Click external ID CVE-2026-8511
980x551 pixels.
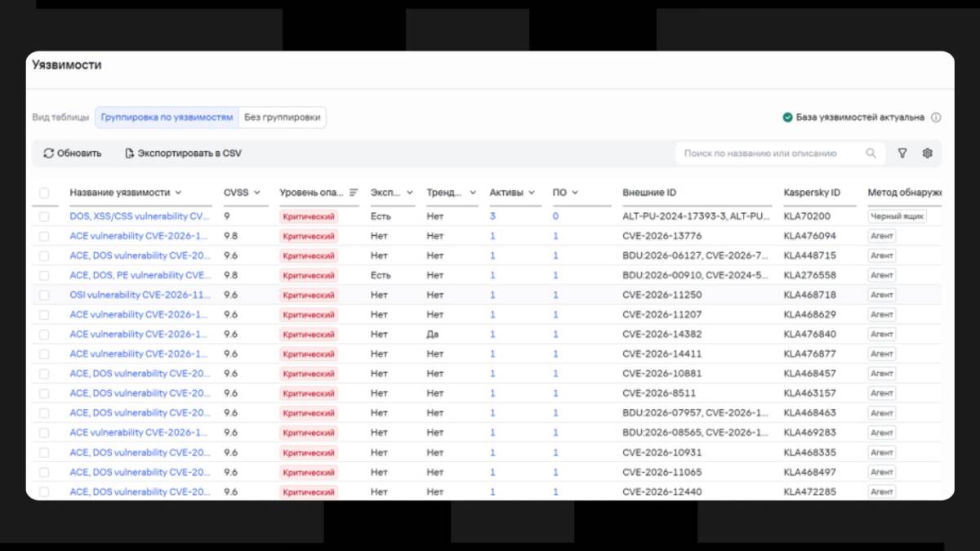click(x=659, y=393)
